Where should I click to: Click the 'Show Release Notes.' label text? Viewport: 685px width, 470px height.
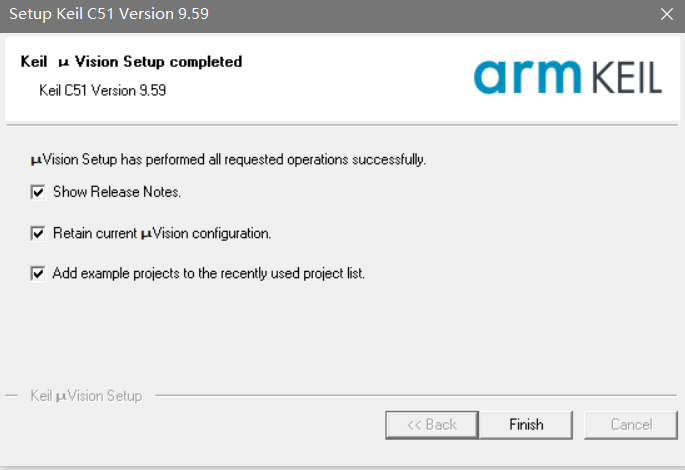(x=117, y=192)
